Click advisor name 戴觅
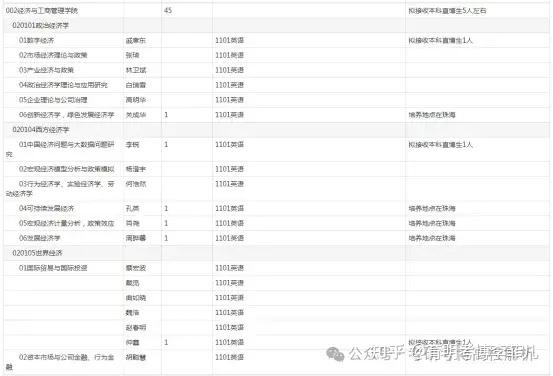 pos(132,283)
